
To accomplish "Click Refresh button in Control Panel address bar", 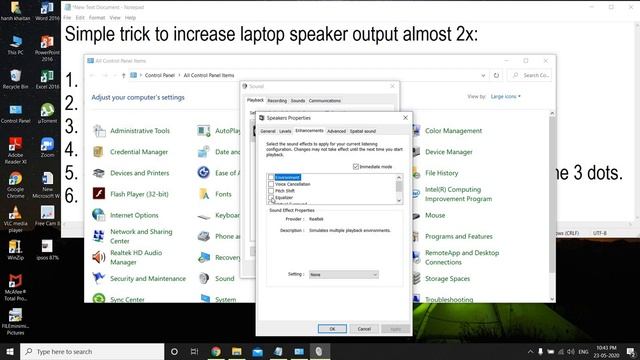I will click(496, 76).
